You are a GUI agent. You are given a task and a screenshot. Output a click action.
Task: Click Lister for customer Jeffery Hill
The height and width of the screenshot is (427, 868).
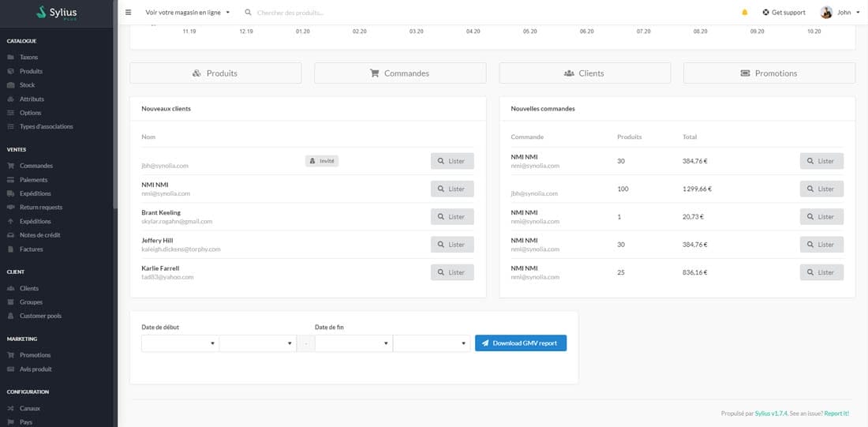452,244
